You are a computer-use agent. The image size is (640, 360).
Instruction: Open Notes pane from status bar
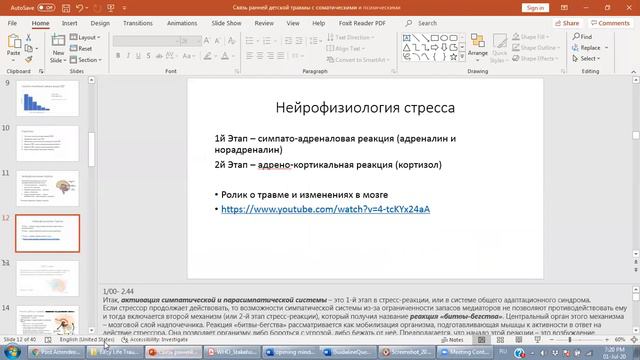click(x=452, y=340)
